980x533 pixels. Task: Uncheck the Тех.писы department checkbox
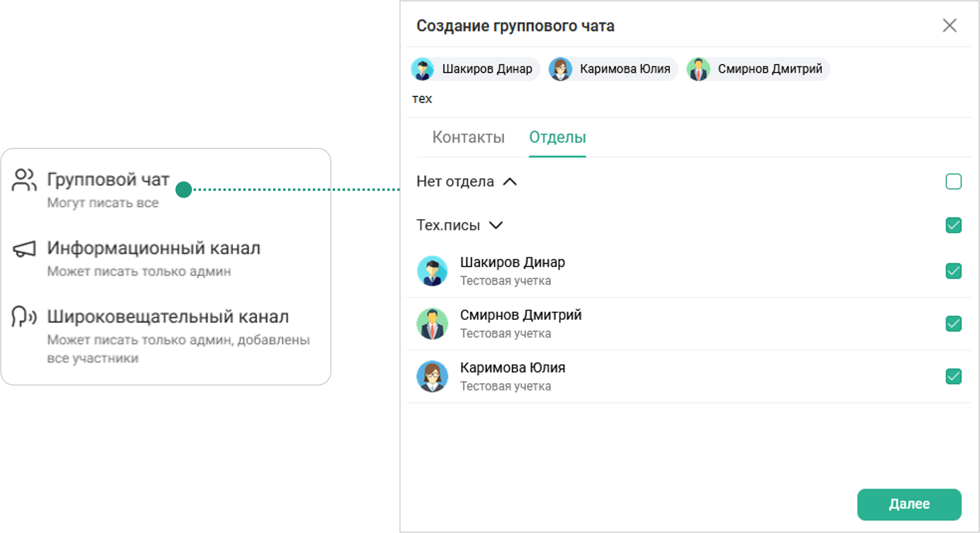(x=953, y=225)
